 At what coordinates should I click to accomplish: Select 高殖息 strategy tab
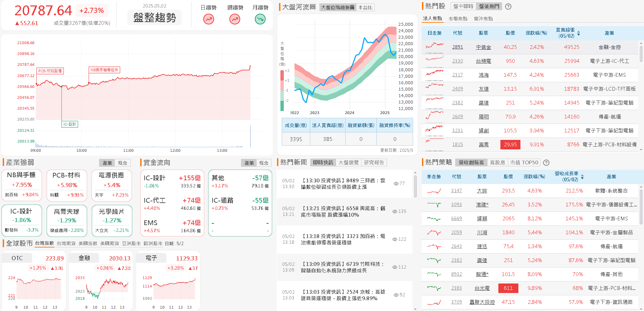497,163
